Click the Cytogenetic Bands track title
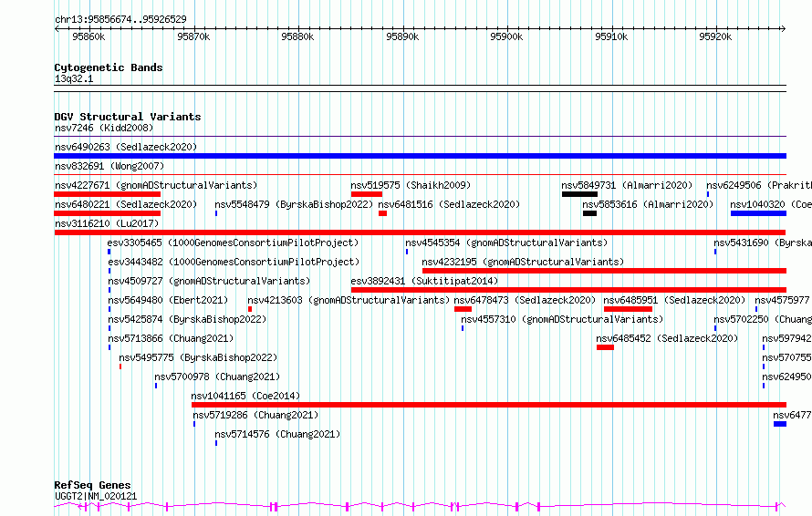This screenshot has width=812, height=516. point(109,67)
